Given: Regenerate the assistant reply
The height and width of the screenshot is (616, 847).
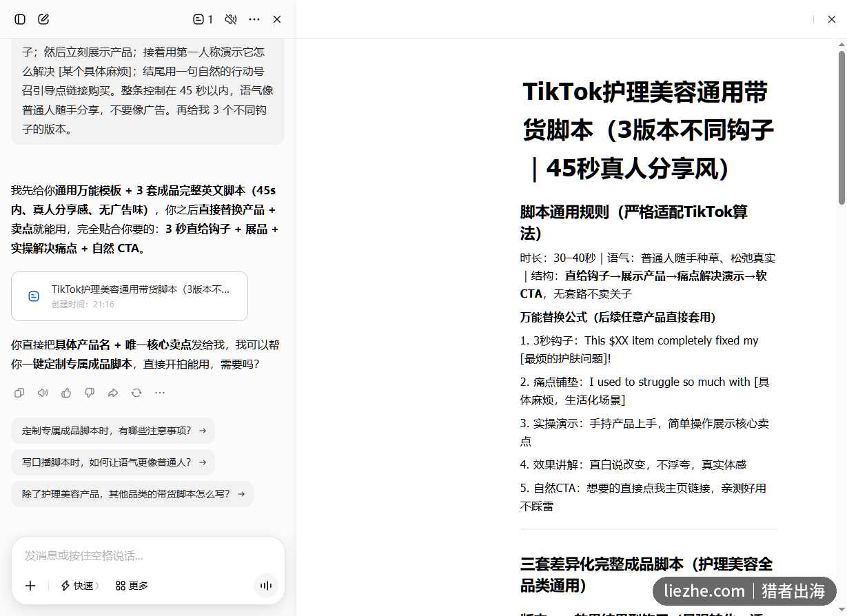Looking at the screenshot, I should (x=136, y=393).
